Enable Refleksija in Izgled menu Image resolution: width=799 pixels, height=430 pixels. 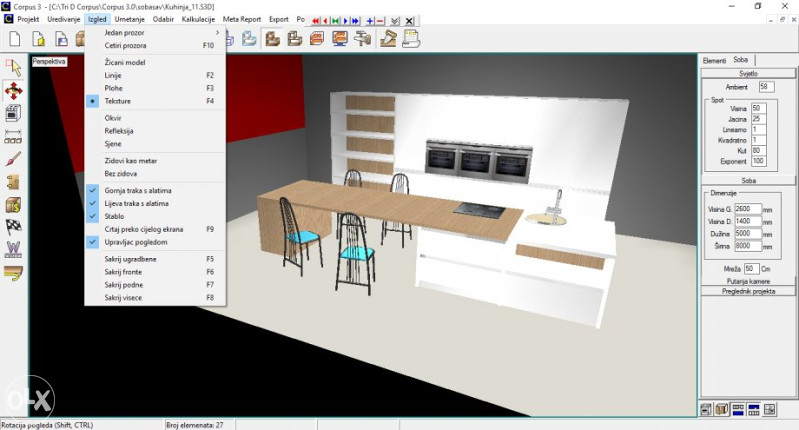tap(155, 131)
